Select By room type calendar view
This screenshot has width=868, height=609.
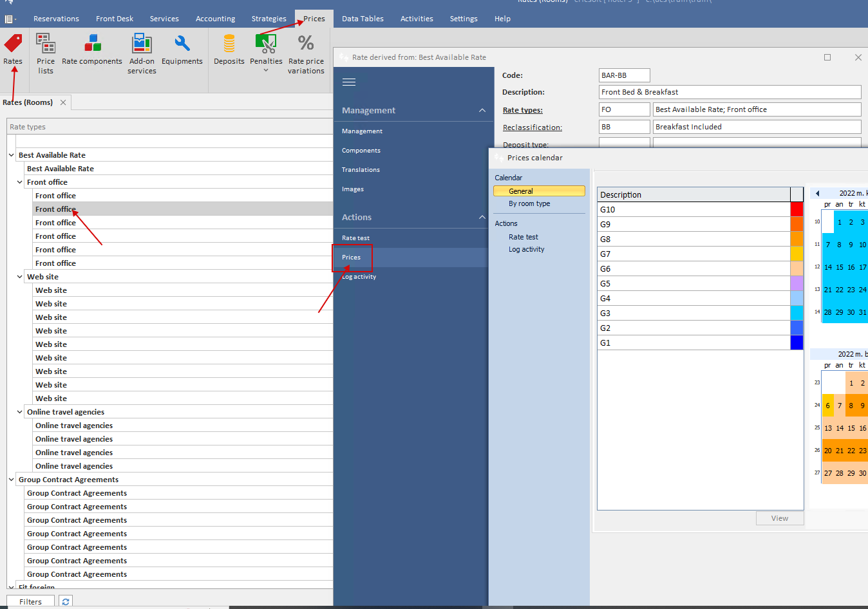529,203
